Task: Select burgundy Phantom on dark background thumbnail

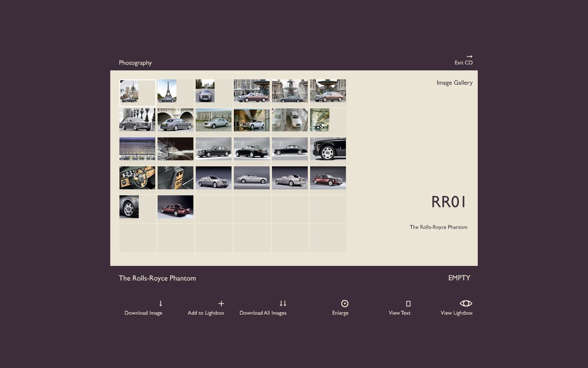Action: (175, 207)
